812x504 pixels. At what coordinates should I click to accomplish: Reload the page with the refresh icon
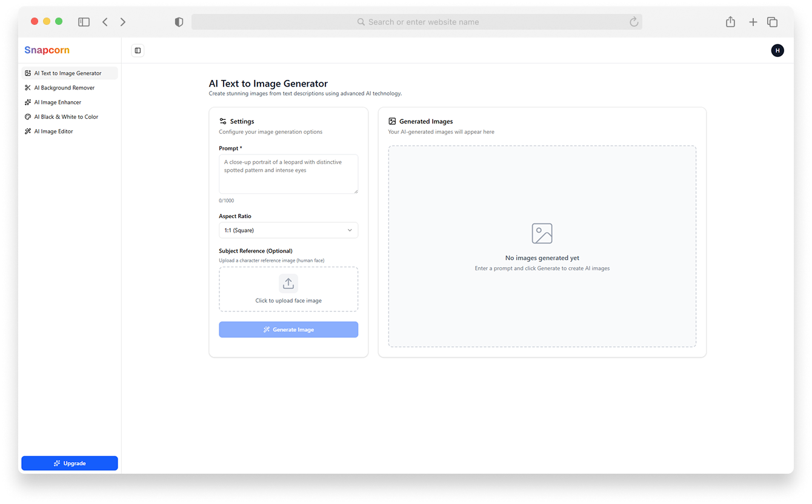point(634,22)
